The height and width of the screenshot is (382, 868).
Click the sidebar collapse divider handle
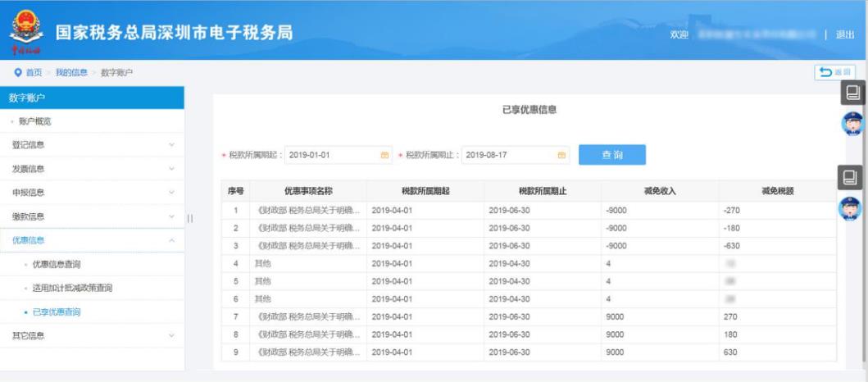click(190, 217)
